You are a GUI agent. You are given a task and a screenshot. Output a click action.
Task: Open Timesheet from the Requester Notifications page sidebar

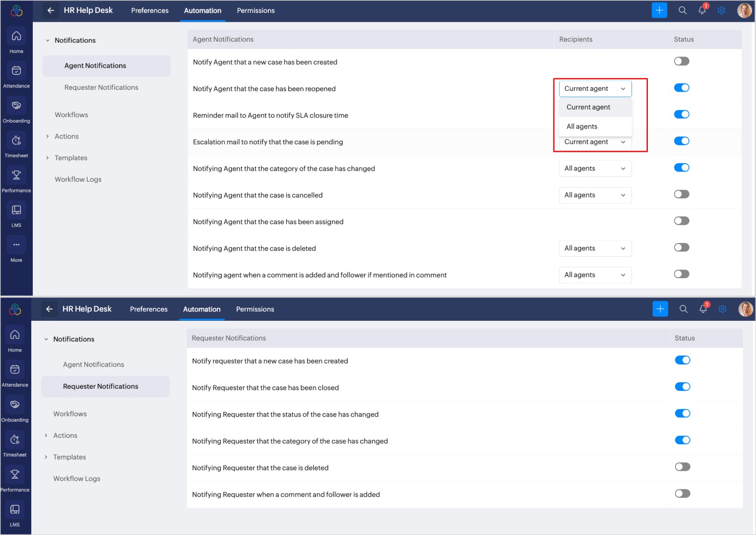(x=15, y=444)
